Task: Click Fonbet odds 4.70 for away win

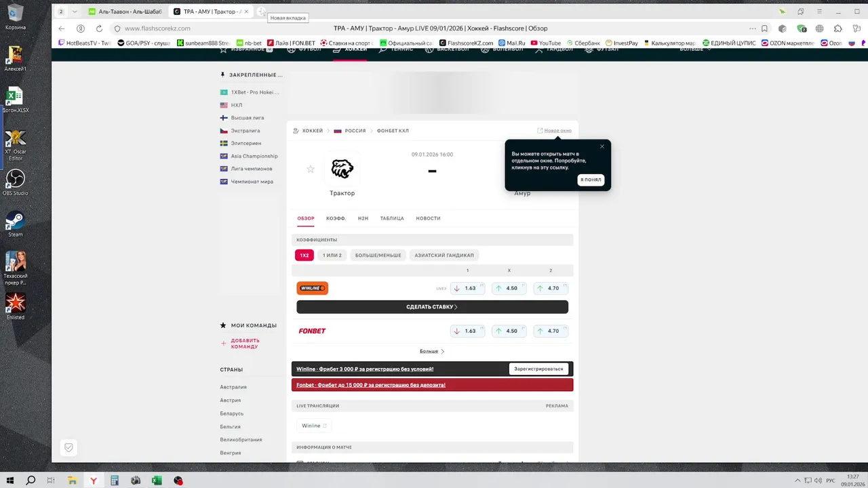Action: point(551,331)
